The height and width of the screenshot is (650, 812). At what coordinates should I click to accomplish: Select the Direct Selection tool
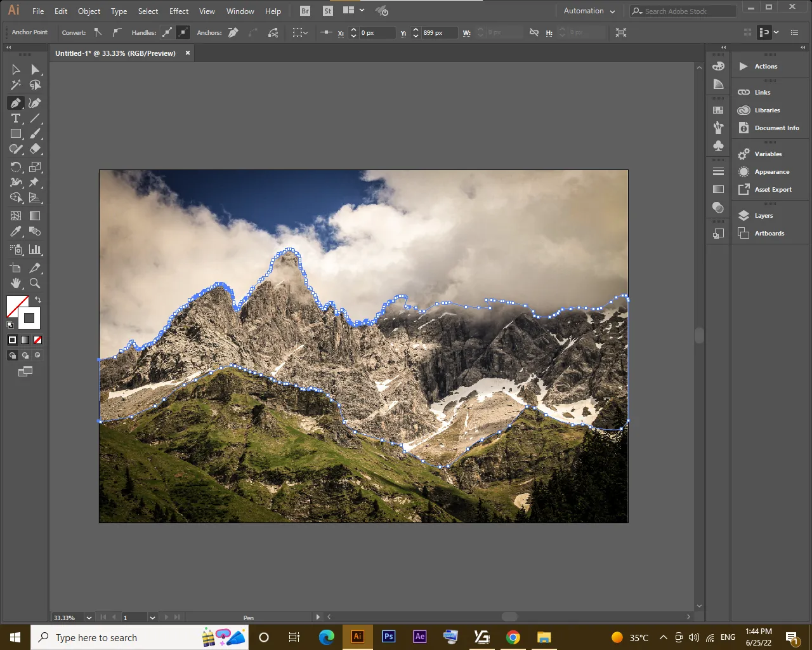click(x=35, y=70)
